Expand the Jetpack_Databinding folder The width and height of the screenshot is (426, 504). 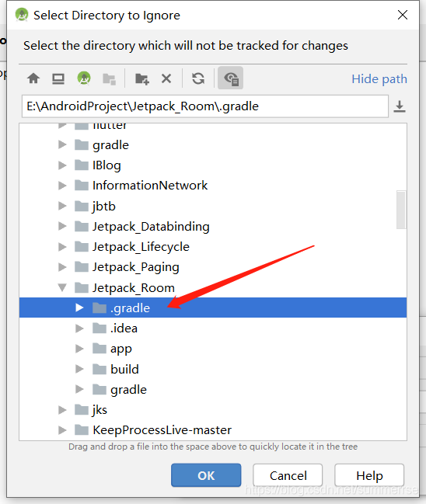click(62, 226)
